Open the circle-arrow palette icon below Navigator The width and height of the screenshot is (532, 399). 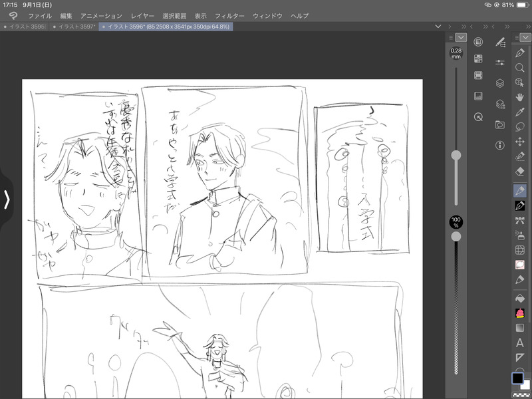point(478,117)
